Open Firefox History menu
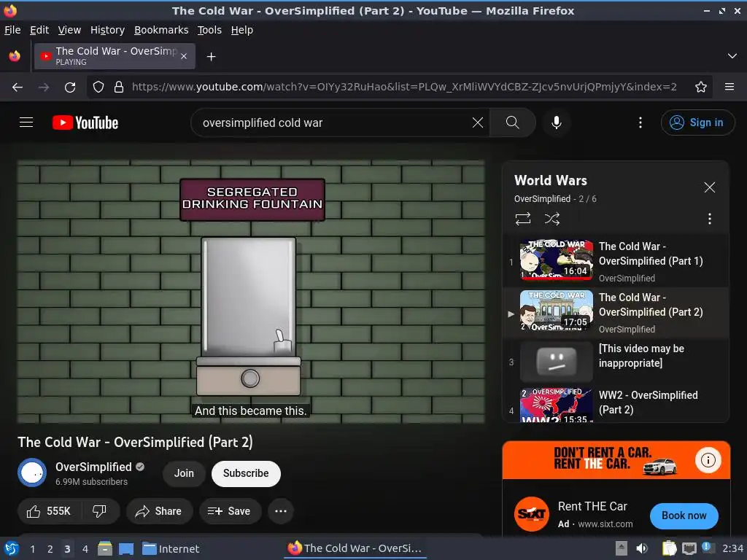Viewport: 747px width, 560px height. click(x=107, y=30)
